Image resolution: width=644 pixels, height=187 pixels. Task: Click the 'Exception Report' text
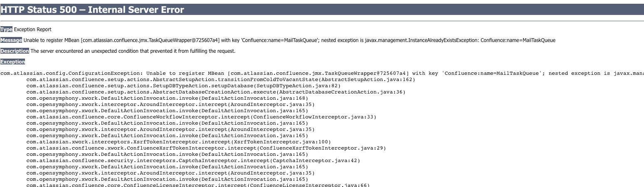pos(33,30)
